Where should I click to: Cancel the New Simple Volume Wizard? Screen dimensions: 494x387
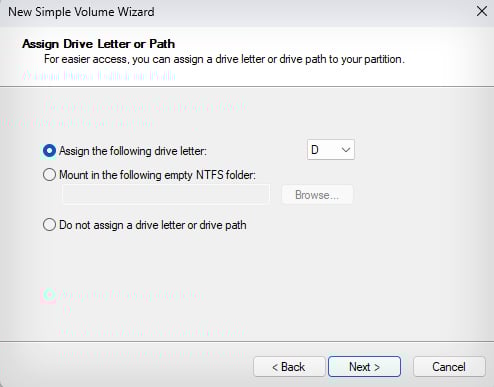click(x=449, y=367)
